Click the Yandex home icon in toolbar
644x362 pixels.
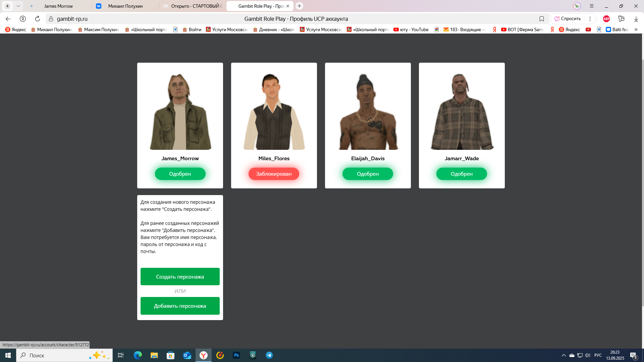23,19
